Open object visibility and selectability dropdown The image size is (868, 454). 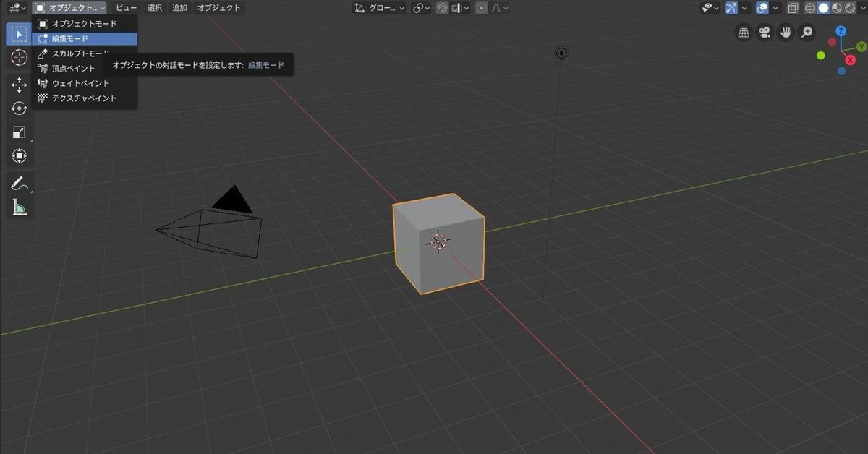710,8
